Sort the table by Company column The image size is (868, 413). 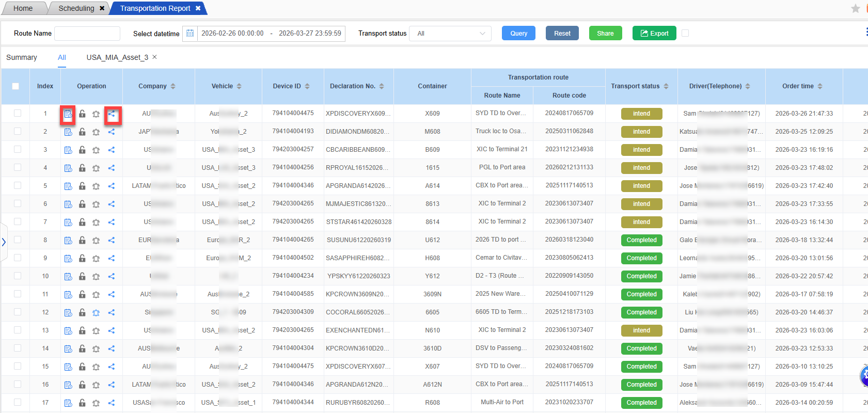pos(173,86)
